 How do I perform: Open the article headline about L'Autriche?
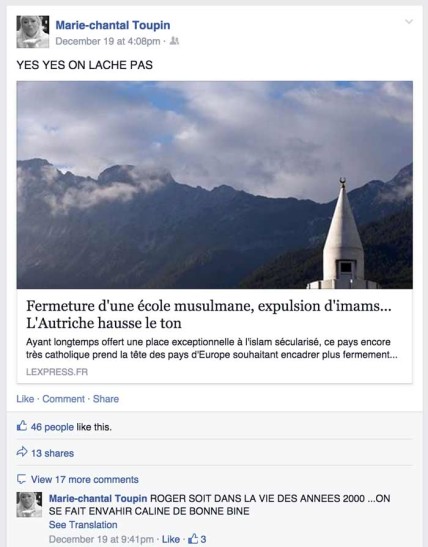209,314
